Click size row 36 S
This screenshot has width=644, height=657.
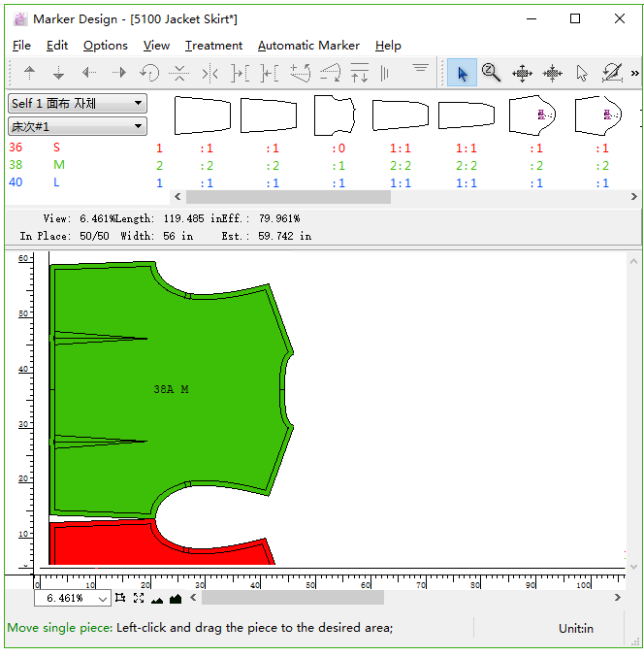pos(86,148)
